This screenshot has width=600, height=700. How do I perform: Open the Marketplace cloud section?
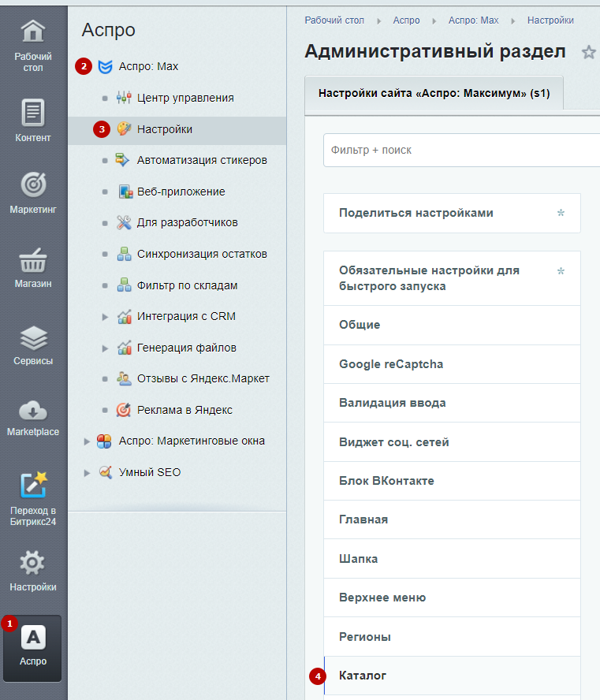(x=33, y=418)
